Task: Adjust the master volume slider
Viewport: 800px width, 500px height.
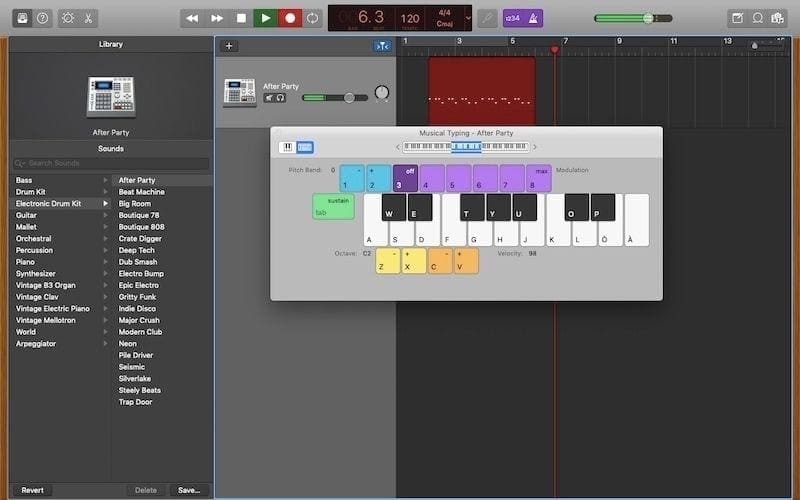Action: [633, 18]
